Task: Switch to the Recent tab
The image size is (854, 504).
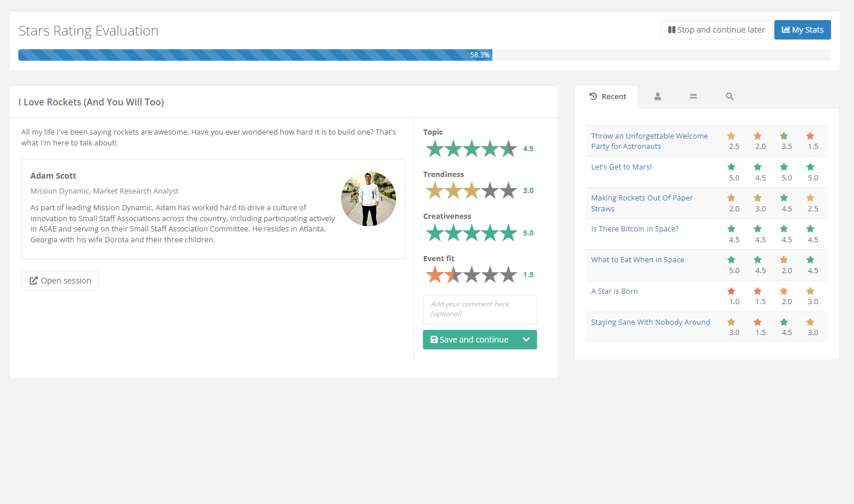Action: 608,97
